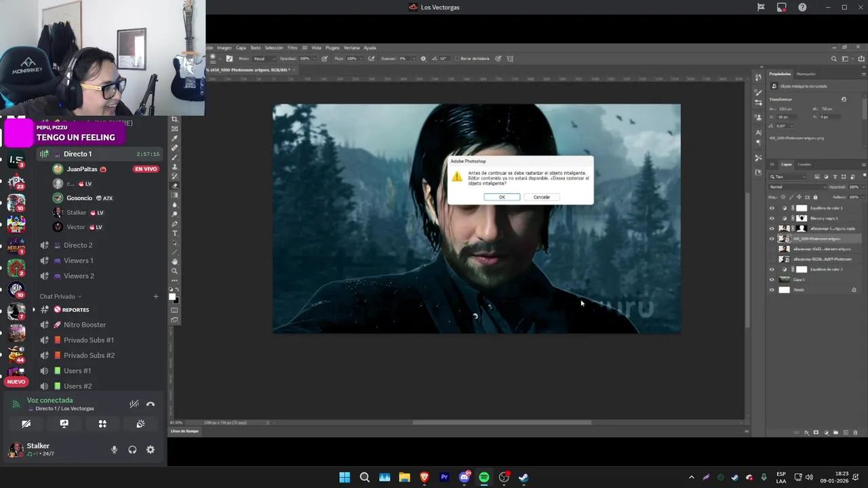Select the Spot Healing Brush tool
Viewport: 868px width, 488px height.
coord(174,148)
